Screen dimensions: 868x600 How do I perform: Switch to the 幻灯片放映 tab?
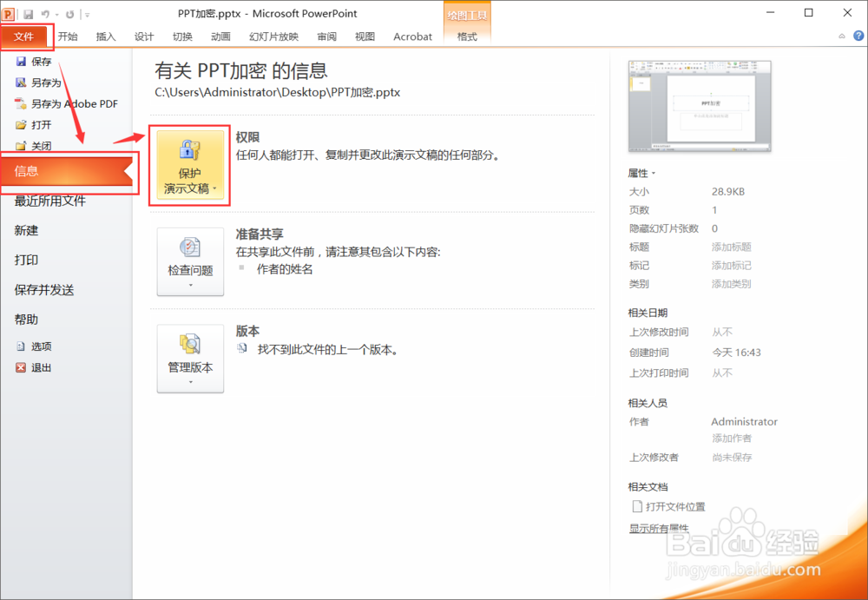click(273, 36)
